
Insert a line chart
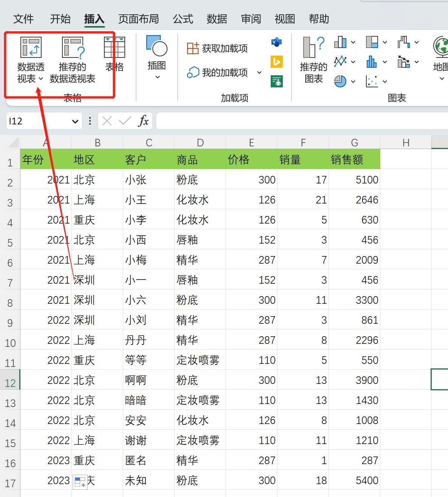pyautogui.click(x=340, y=62)
